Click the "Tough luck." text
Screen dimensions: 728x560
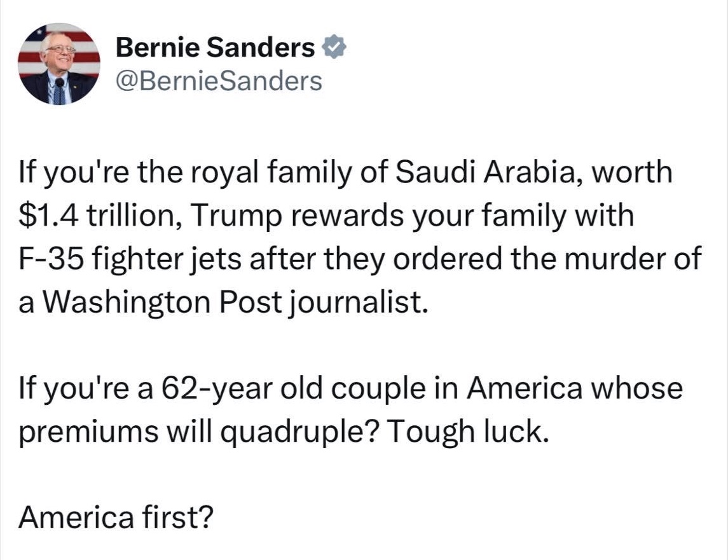pos(467,432)
